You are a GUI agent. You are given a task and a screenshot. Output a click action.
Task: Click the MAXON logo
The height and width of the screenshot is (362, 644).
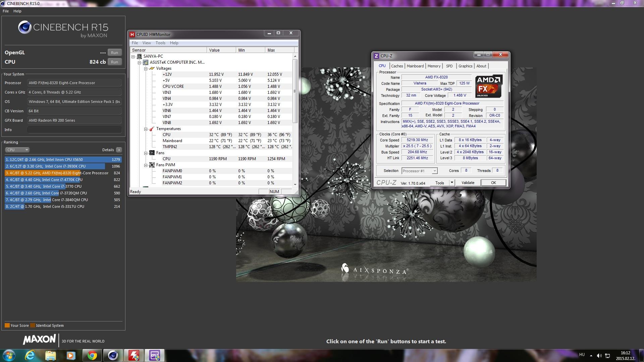(39, 340)
